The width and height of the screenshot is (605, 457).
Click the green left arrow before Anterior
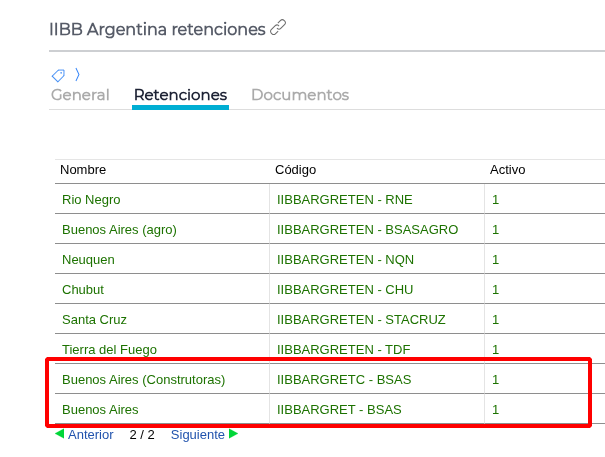59,435
